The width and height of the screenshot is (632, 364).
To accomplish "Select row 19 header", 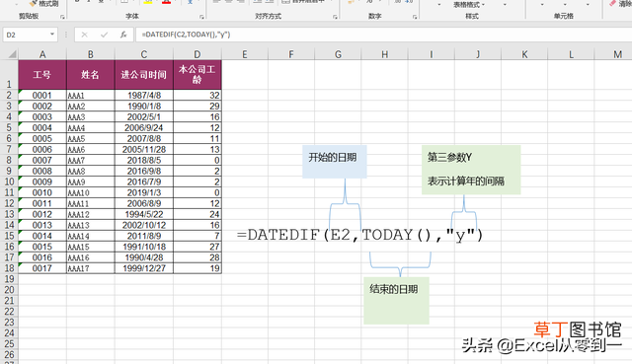I will click(x=9, y=279).
